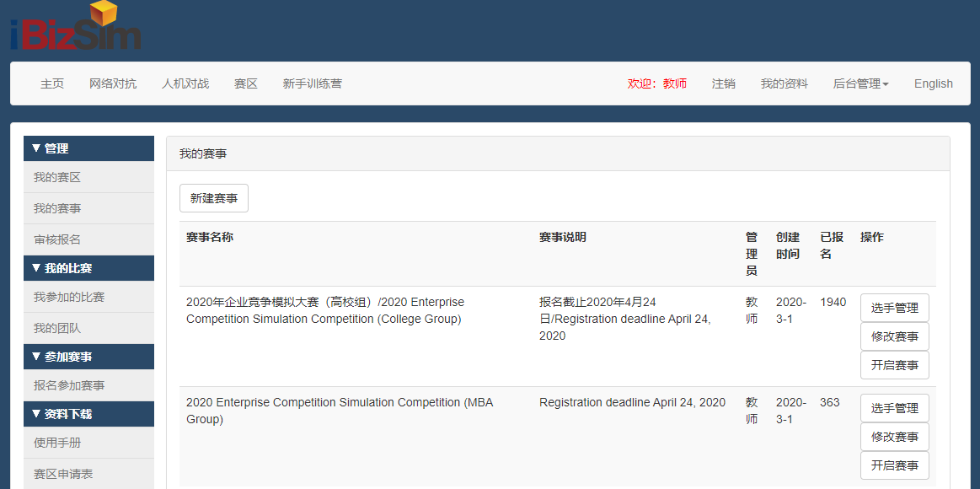The width and height of the screenshot is (980, 489).
Task: Click 选手管理 for the MBA Group competition
Action: [894, 408]
